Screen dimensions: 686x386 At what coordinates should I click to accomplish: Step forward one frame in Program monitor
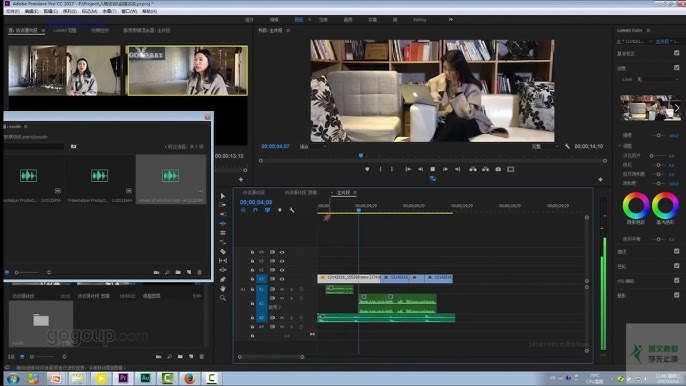445,169
